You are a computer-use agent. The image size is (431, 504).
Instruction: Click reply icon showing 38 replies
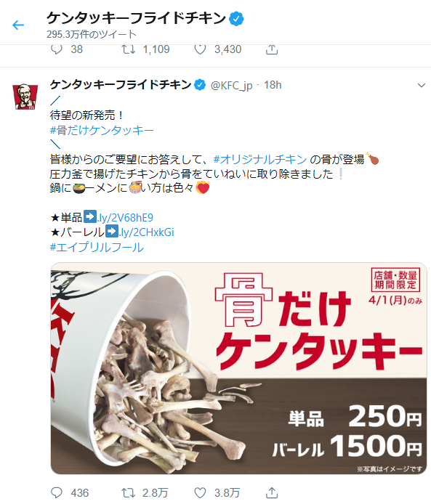57,49
